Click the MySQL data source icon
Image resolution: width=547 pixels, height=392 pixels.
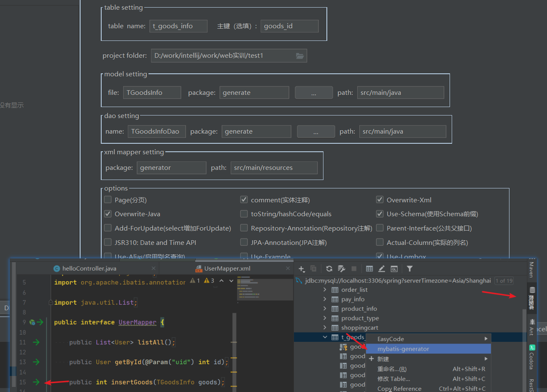(299, 280)
